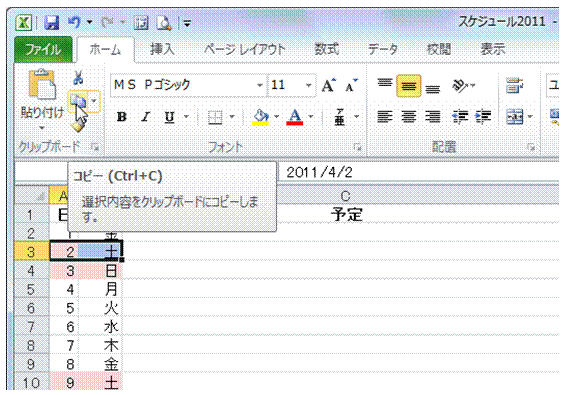Cut the selection with the scissors icon
The width and height of the screenshot is (567, 395).
pos(78,77)
